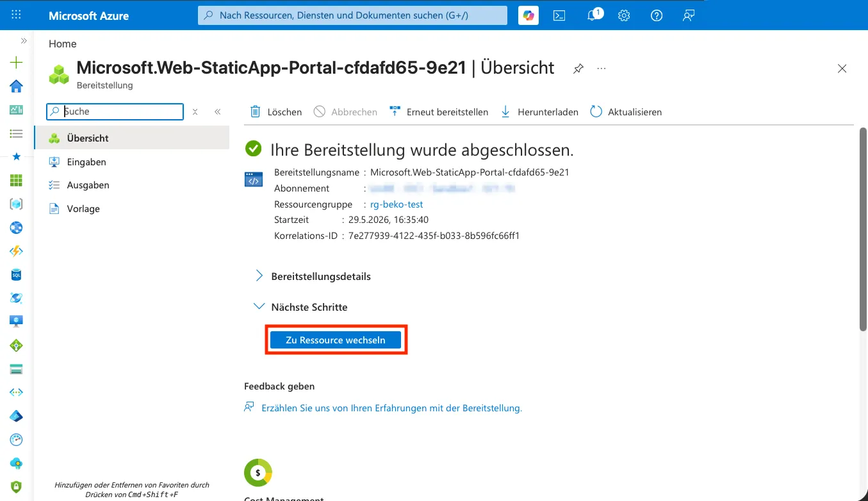
Task: Click Herunterladen in the command bar
Action: [539, 112]
